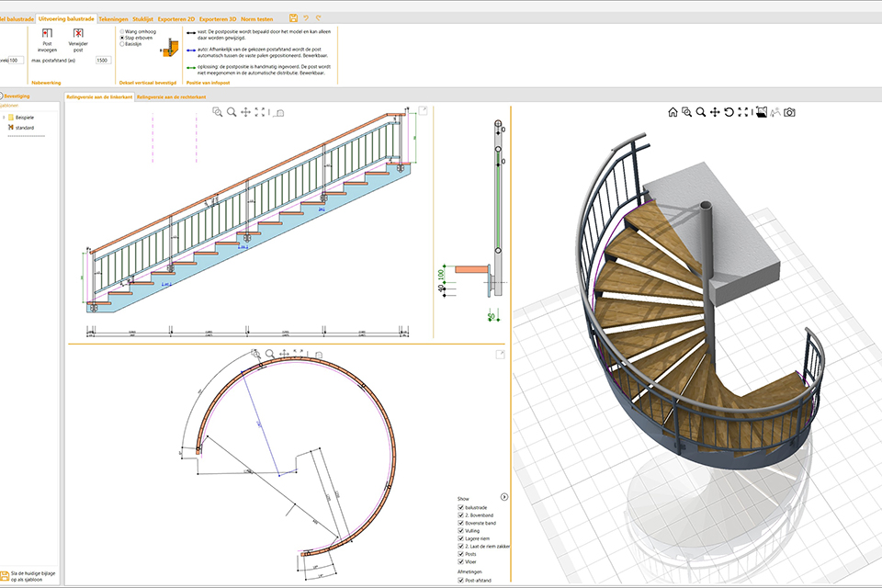
Task: Switch to Relingversie aan de rechterkant tab
Action: click(x=171, y=96)
